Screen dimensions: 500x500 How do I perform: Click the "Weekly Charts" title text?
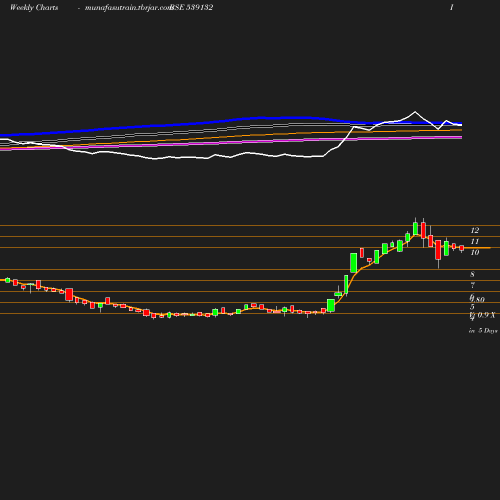[x=34, y=8]
